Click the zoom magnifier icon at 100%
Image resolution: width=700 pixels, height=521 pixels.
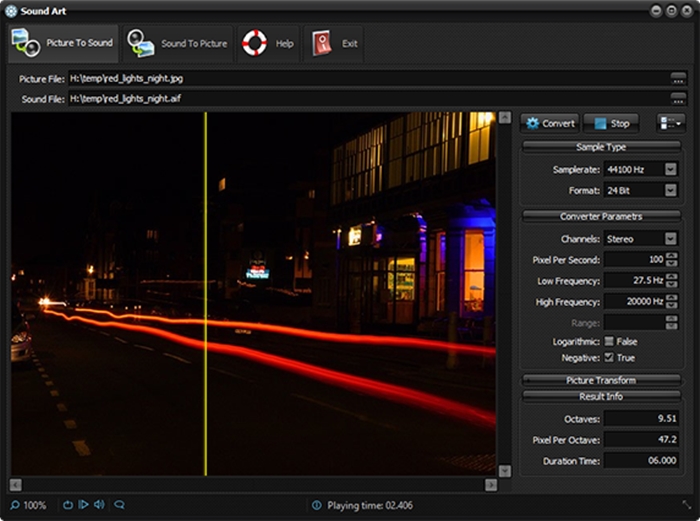tap(16, 505)
